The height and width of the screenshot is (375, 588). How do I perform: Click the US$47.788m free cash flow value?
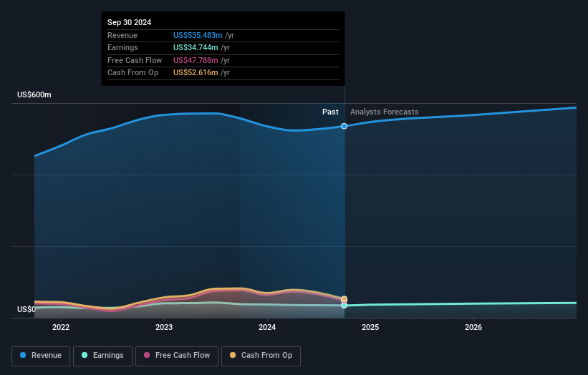(196, 60)
